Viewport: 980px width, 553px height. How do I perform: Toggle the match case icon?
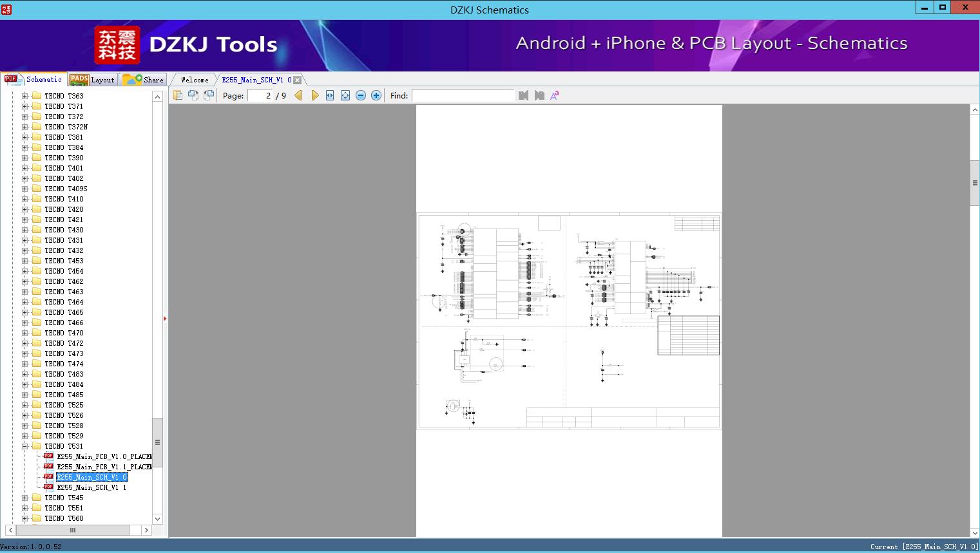click(x=555, y=95)
